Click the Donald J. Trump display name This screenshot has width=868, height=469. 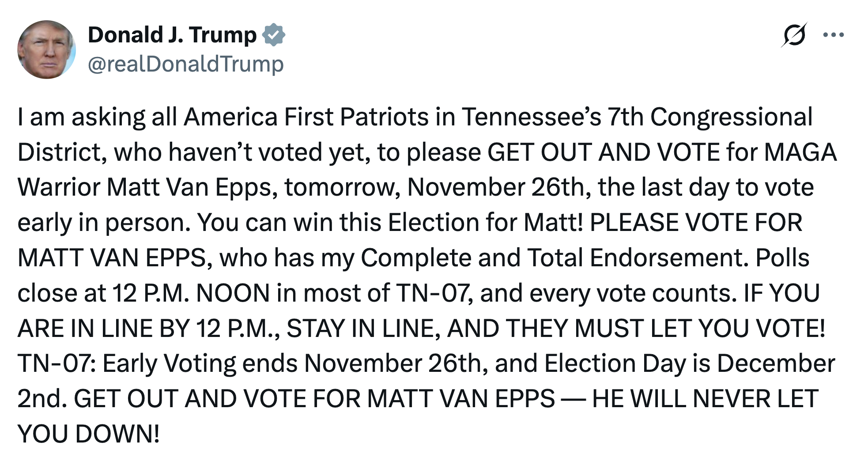click(172, 34)
